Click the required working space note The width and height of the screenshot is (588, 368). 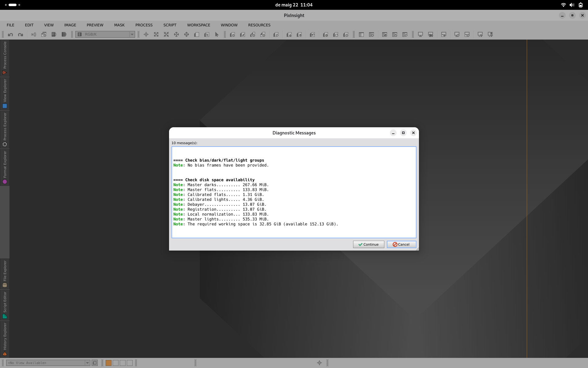256,224
